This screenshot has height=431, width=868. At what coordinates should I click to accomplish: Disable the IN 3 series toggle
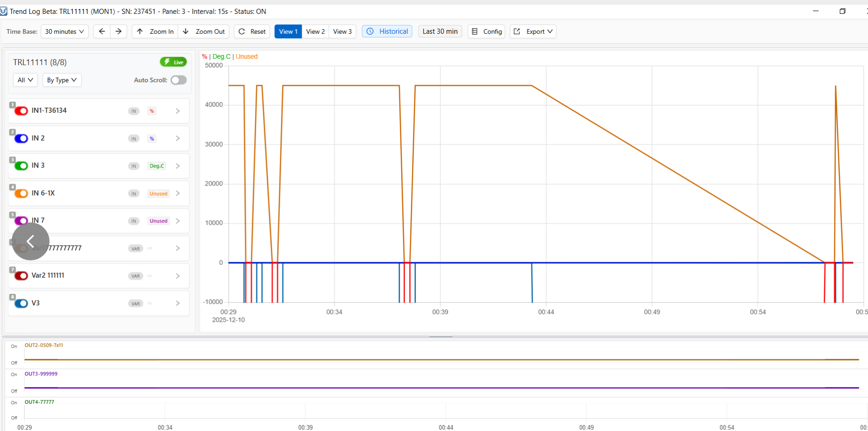[x=21, y=166]
